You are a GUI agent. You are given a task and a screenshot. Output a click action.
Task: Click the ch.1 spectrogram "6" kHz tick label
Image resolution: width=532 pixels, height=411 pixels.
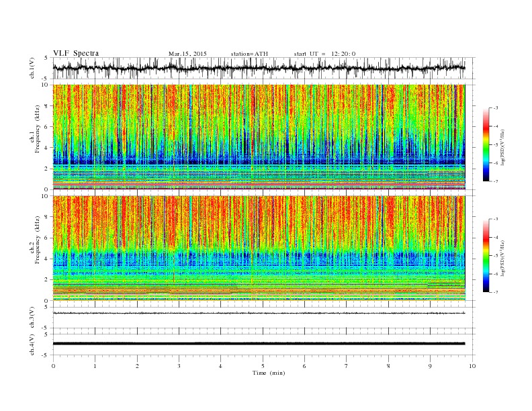tap(47, 127)
